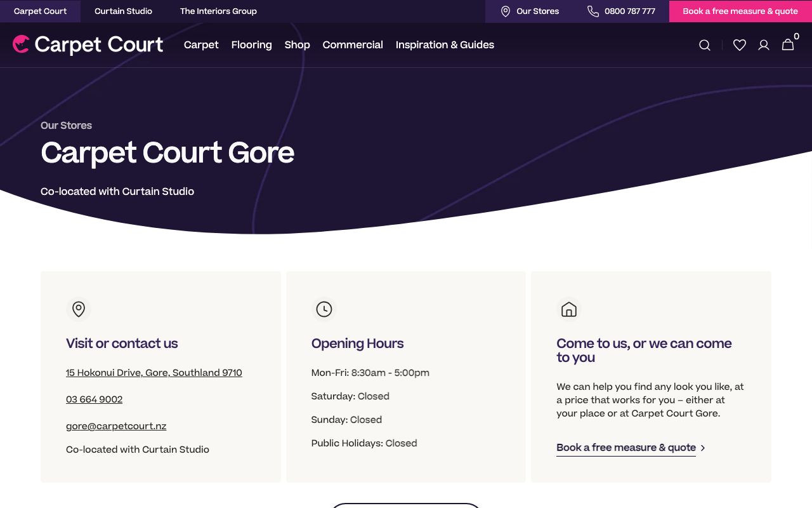Select 'We can help you find any look' paragraph
This screenshot has height=508, width=812.
coord(650,400)
